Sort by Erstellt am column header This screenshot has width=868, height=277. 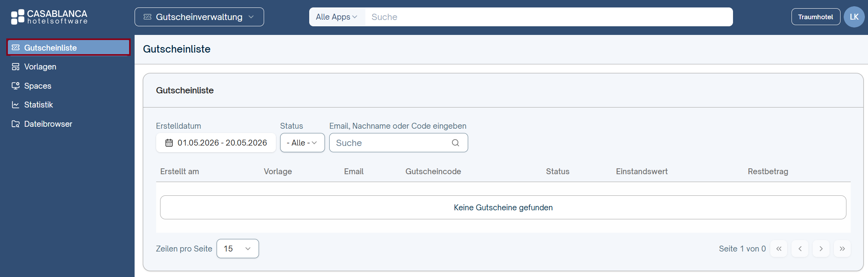[179, 171]
